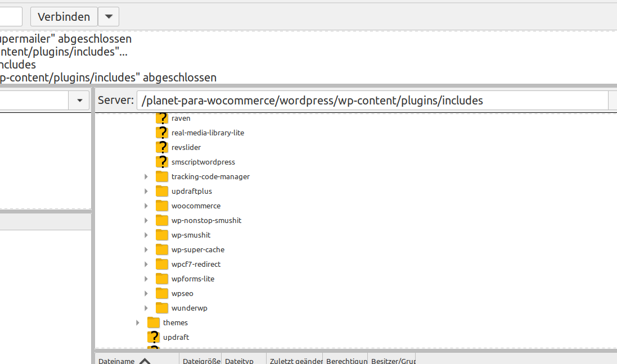The width and height of the screenshot is (617, 364).
Task: Select the wp-nonstop-smushit folder name
Action: [206, 221]
